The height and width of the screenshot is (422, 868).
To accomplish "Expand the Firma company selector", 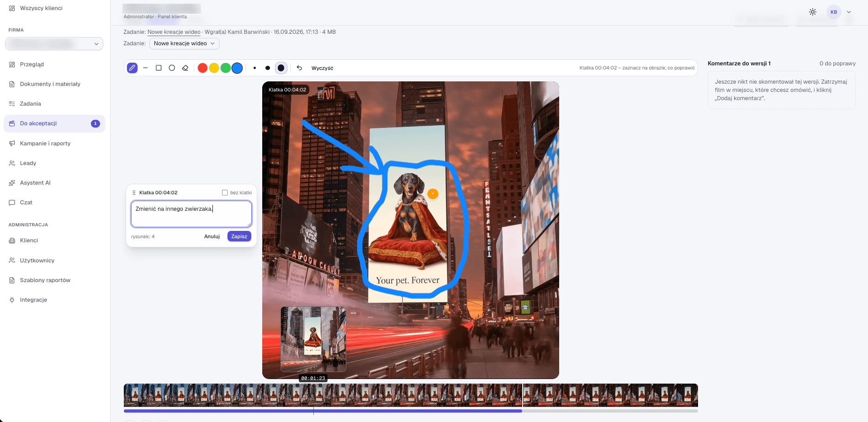I will (54, 44).
